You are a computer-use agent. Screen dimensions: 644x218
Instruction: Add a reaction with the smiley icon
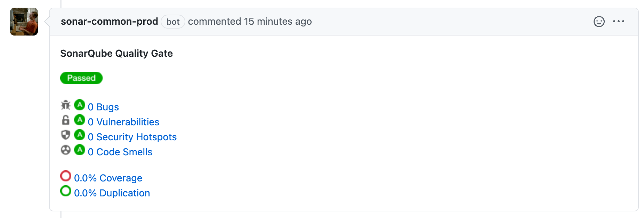click(x=599, y=22)
